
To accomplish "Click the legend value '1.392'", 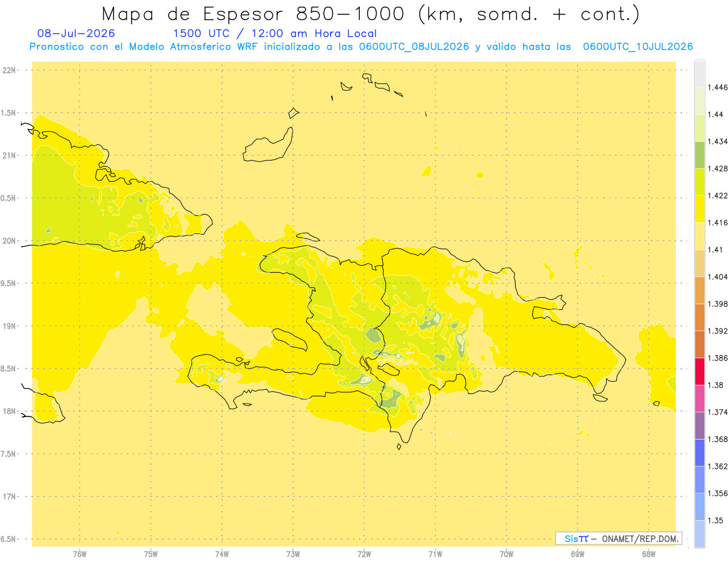I will (x=718, y=331).
